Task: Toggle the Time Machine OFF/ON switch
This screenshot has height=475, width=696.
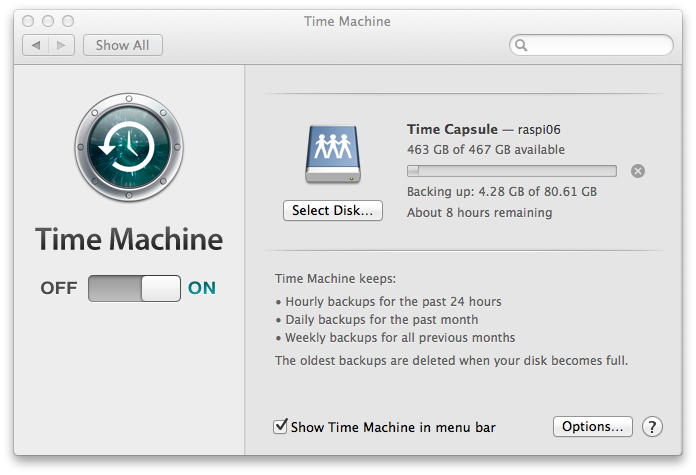Action: [x=134, y=289]
